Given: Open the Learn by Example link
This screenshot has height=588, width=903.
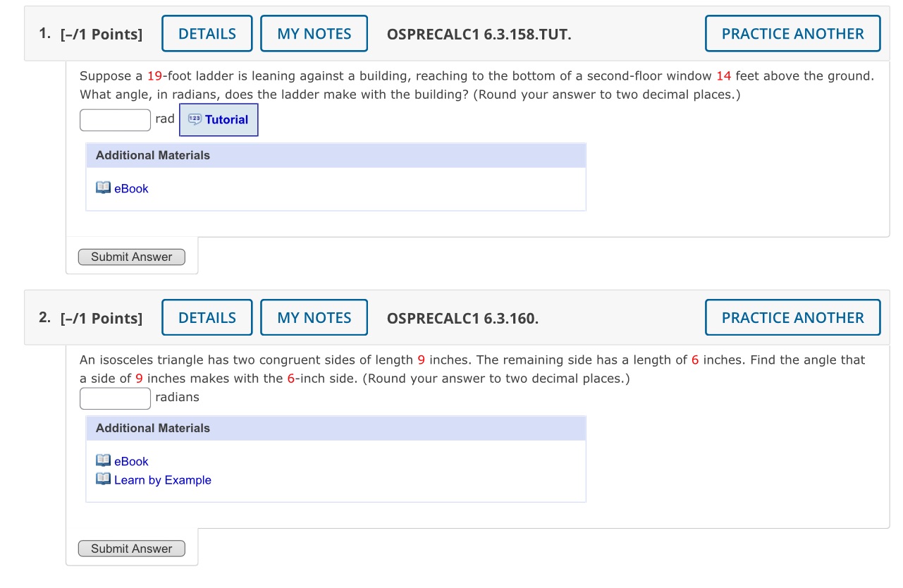Looking at the screenshot, I should (x=163, y=480).
